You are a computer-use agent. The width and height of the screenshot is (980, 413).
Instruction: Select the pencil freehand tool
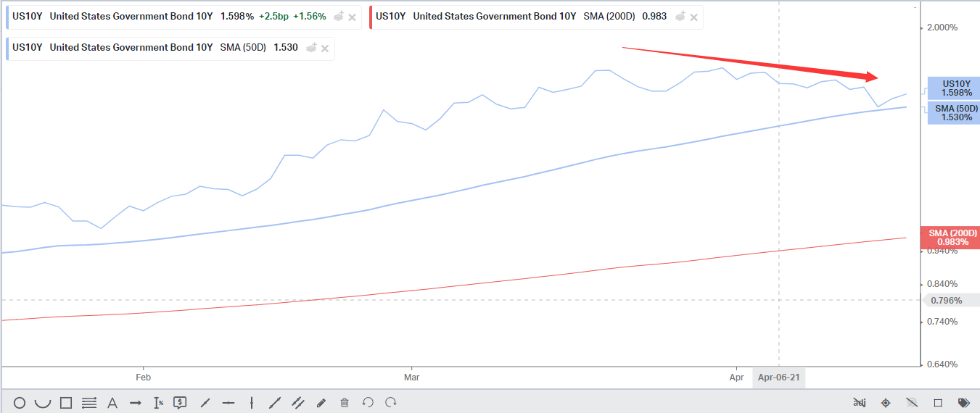[x=321, y=403]
